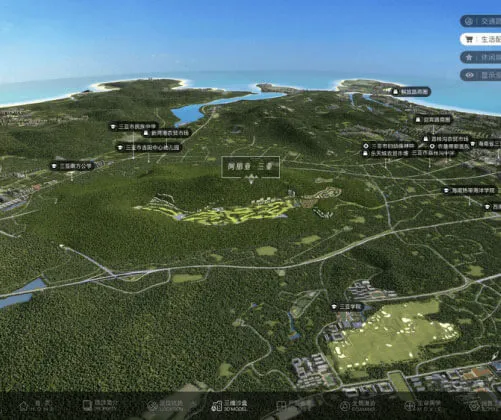The height and width of the screenshot is (420, 501).
Task: Click the northernmost shopping marker on the coast
Action: (411, 91)
